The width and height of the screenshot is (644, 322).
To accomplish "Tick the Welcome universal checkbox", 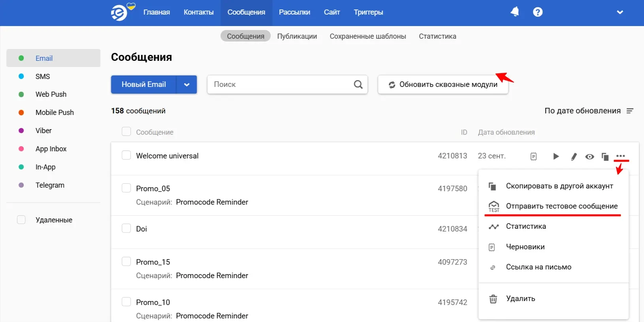I will (126, 155).
